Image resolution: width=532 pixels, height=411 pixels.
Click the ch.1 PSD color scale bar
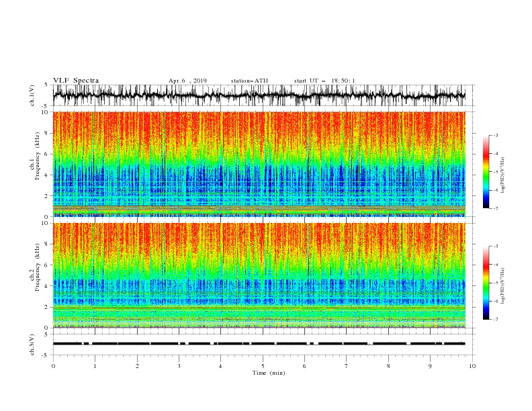[486, 172]
